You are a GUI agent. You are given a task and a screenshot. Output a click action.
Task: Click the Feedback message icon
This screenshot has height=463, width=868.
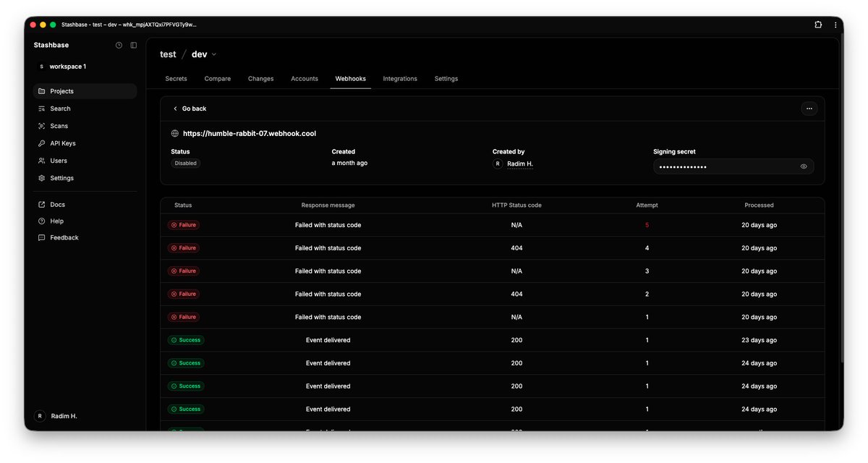(x=42, y=237)
